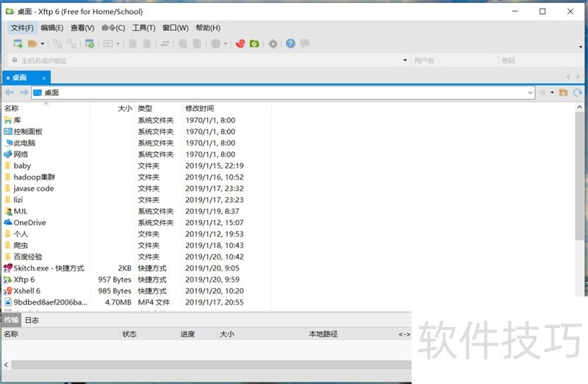
Task: Click the second grayed document icon
Action: click(147, 43)
